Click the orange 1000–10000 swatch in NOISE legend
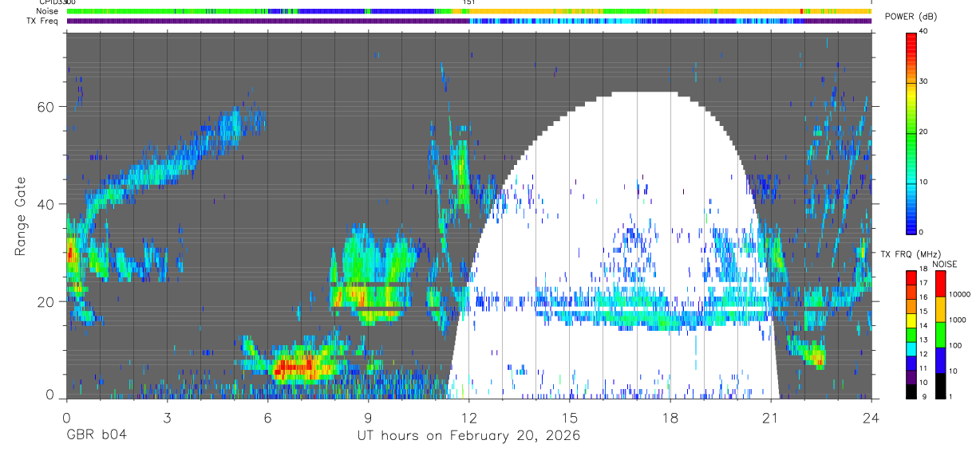The width and height of the screenshot is (980, 452). pos(940,309)
